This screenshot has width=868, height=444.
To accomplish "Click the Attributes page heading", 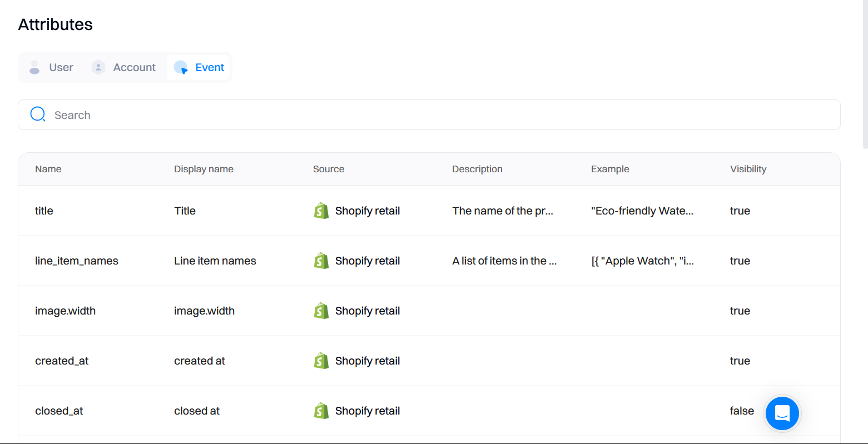I will pos(56,24).
